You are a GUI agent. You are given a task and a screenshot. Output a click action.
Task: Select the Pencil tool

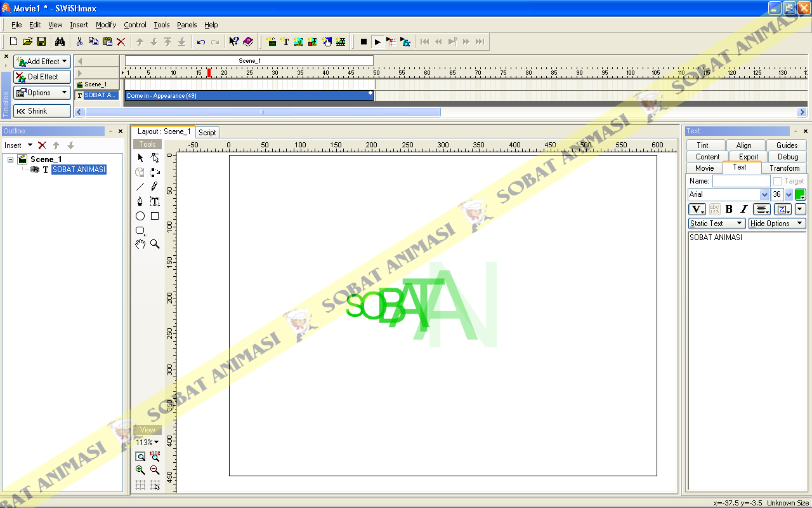(154, 186)
